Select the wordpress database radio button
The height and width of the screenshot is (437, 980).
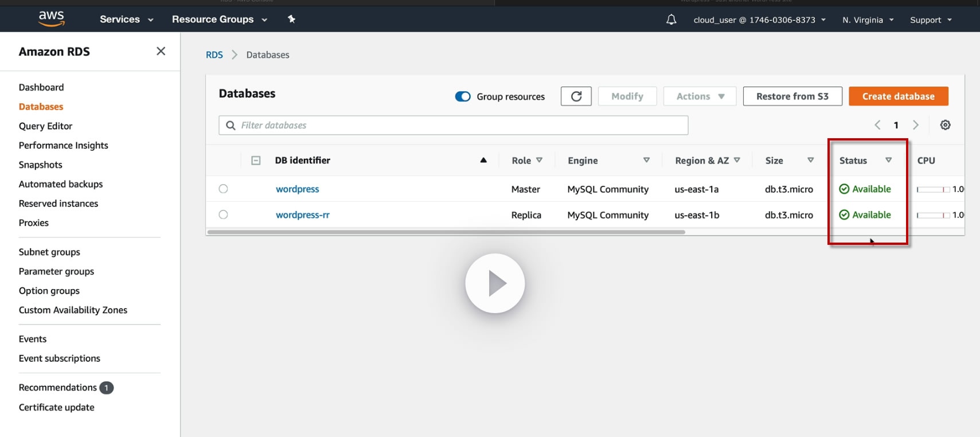(223, 189)
